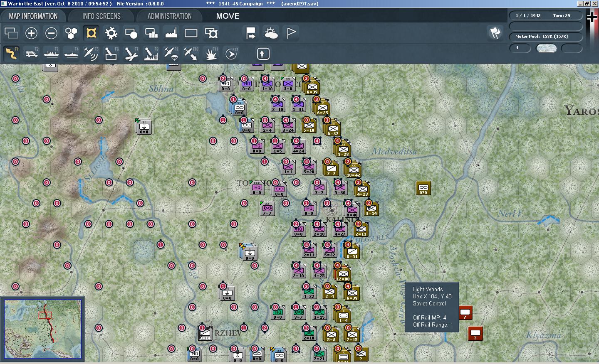Select the F1 Move mode icon

click(x=11, y=54)
